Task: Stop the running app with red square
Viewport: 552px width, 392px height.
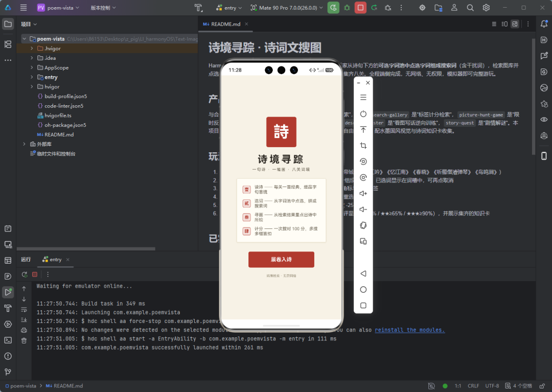Action: click(x=360, y=7)
